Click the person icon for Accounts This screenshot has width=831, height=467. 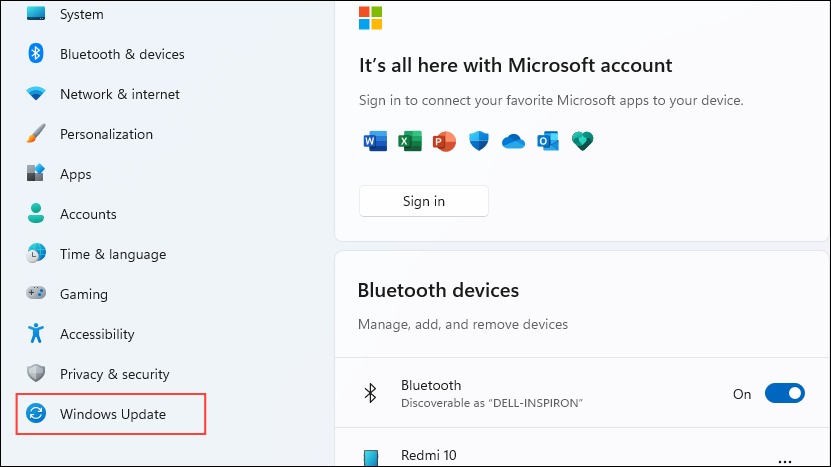[x=36, y=213]
